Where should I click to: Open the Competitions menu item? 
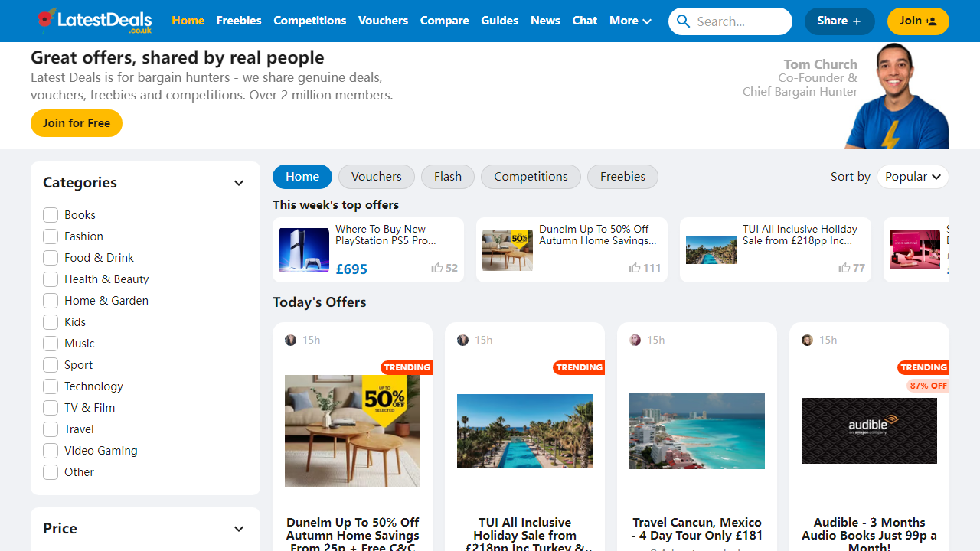309,21
